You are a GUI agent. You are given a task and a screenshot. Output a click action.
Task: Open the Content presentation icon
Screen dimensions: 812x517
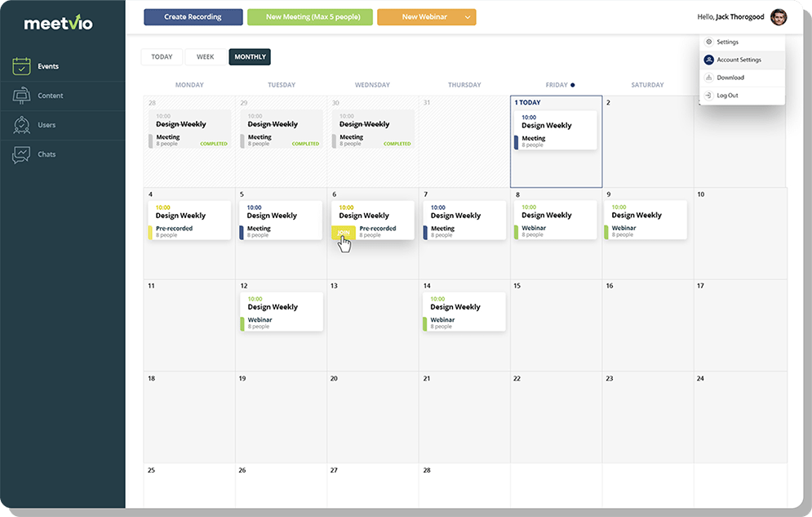tap(22, 96)
